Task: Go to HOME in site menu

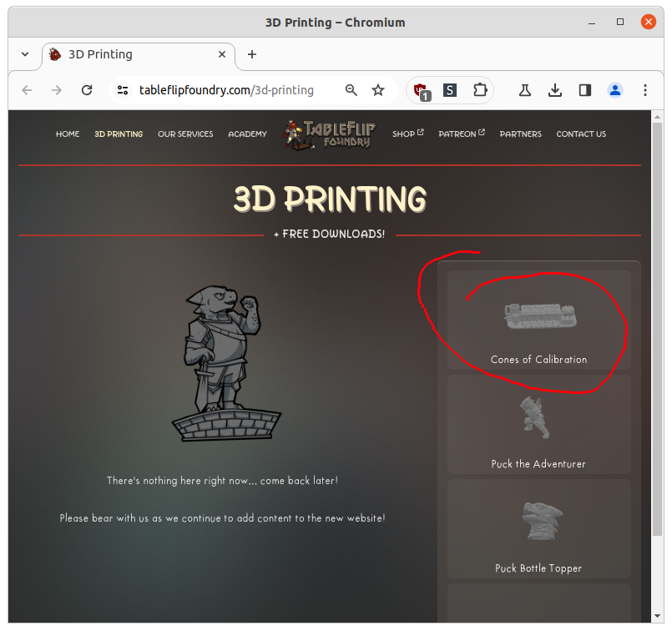Action: 68,134
